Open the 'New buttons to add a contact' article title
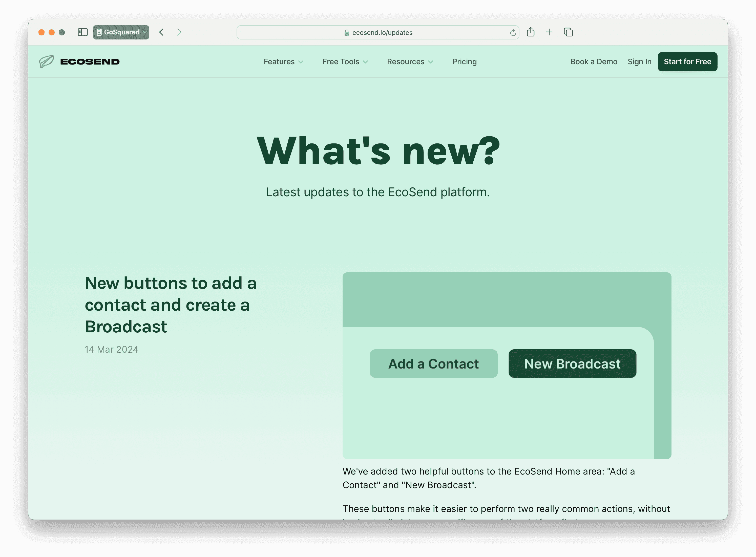Viewport: 756px width, 557px height. (x=171, y=305)
